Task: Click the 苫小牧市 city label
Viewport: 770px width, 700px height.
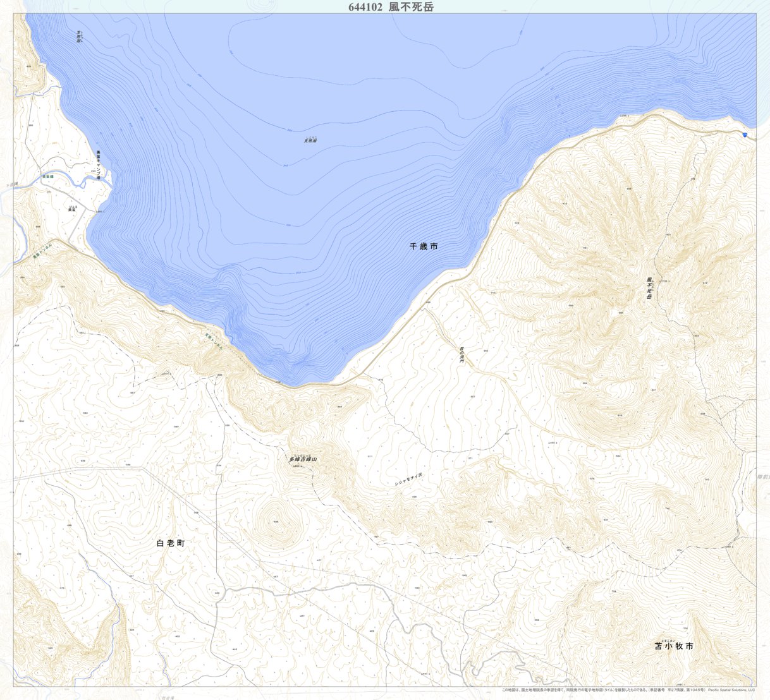Action: [x=673, y=646]
